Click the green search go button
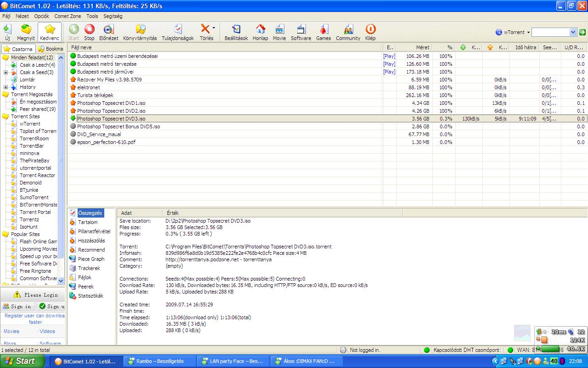Image resolution: width=588 pixels, height=368 pixels. click(582, 32)
